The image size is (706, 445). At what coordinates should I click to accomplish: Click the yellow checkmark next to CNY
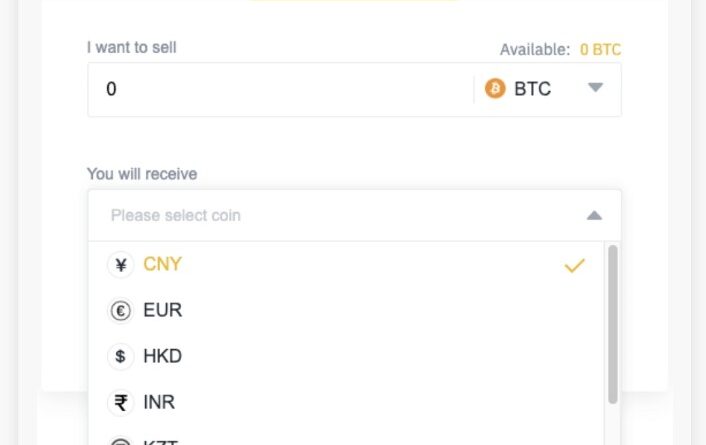point(575,265)
